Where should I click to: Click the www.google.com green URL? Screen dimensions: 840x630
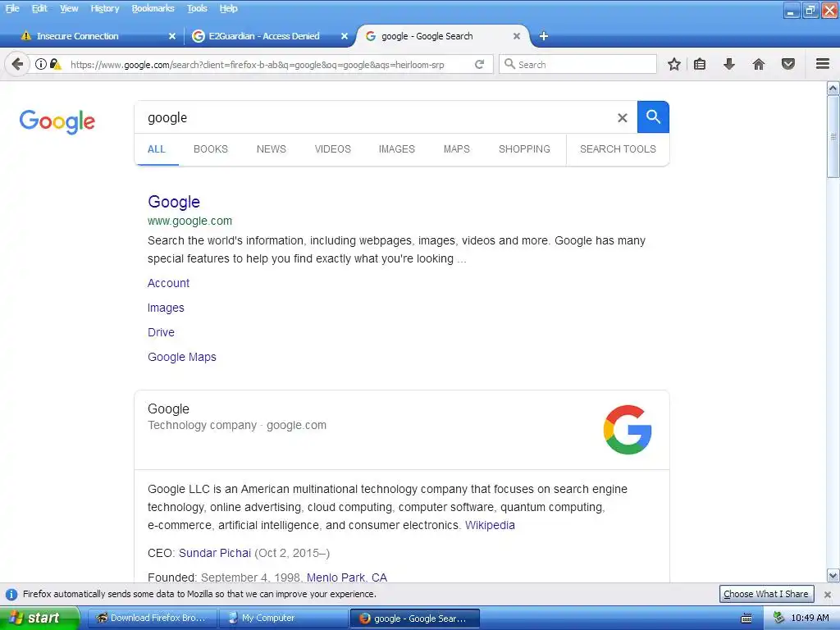tap(189, 221)
